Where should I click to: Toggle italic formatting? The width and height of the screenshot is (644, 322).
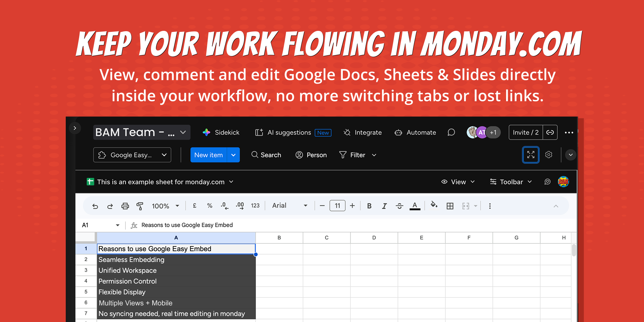[384, 206]
